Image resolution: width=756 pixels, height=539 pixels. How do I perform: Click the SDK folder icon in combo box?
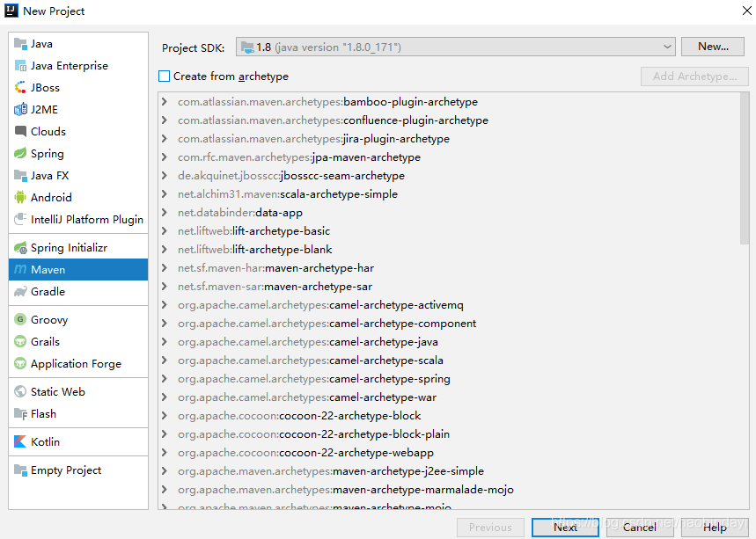point(247,47)
